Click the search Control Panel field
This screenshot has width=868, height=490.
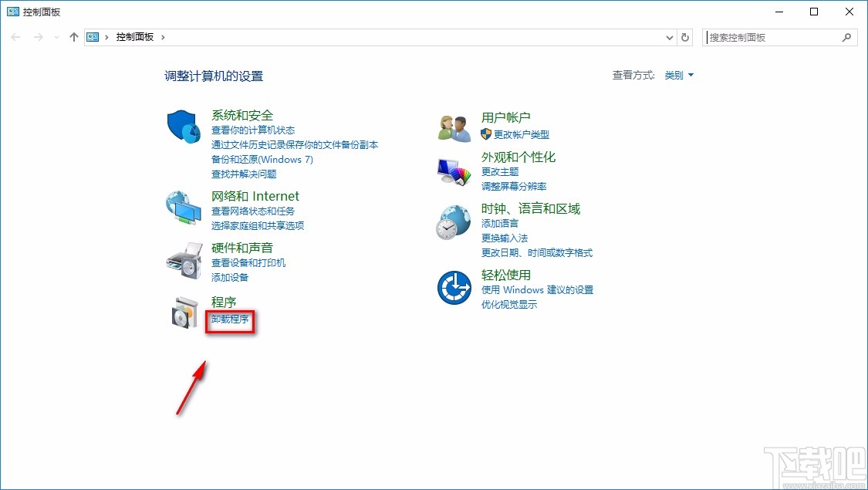(772, 36)
